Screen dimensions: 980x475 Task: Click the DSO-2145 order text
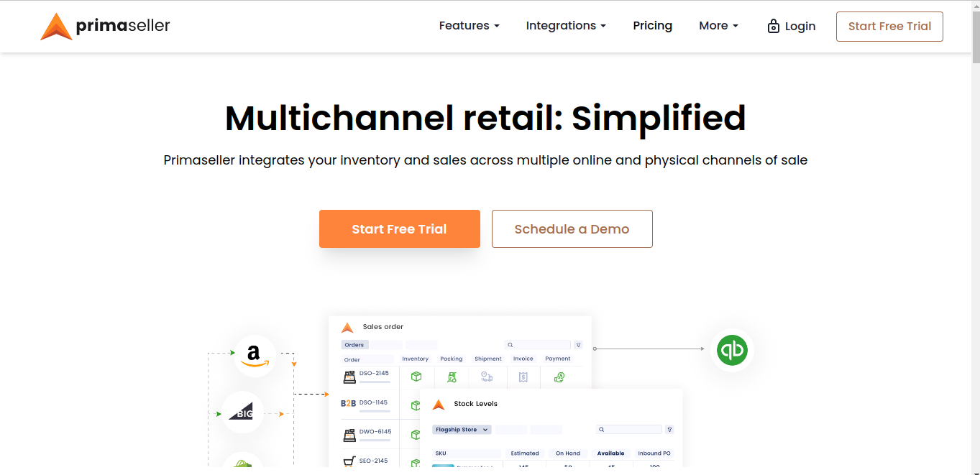pyautogui.click(x=374, y=374)
